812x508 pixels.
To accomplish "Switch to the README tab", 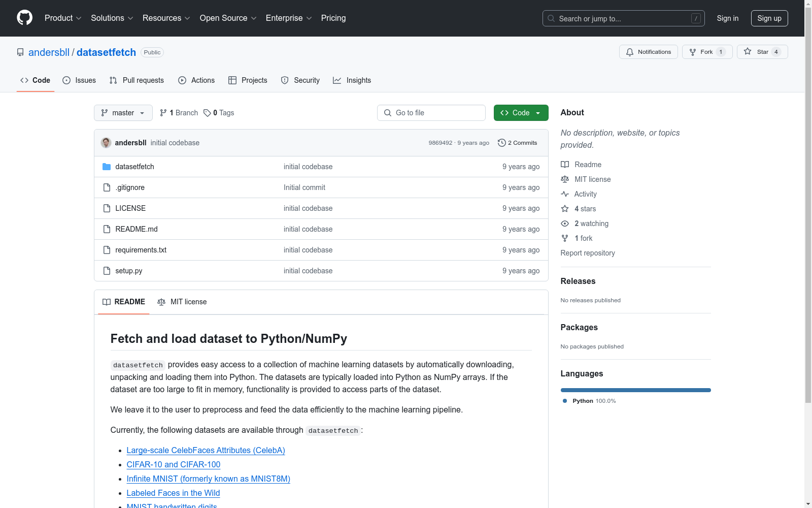I will [124, 302].
